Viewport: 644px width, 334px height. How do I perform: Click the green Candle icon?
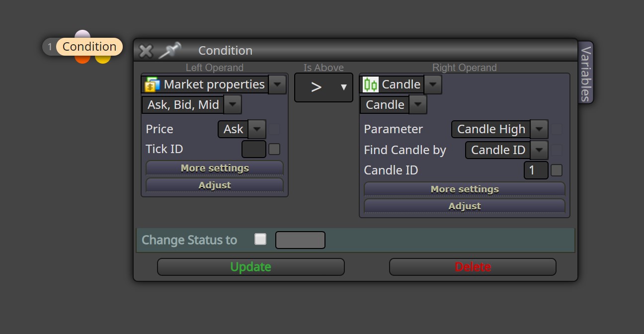(370, 84)
